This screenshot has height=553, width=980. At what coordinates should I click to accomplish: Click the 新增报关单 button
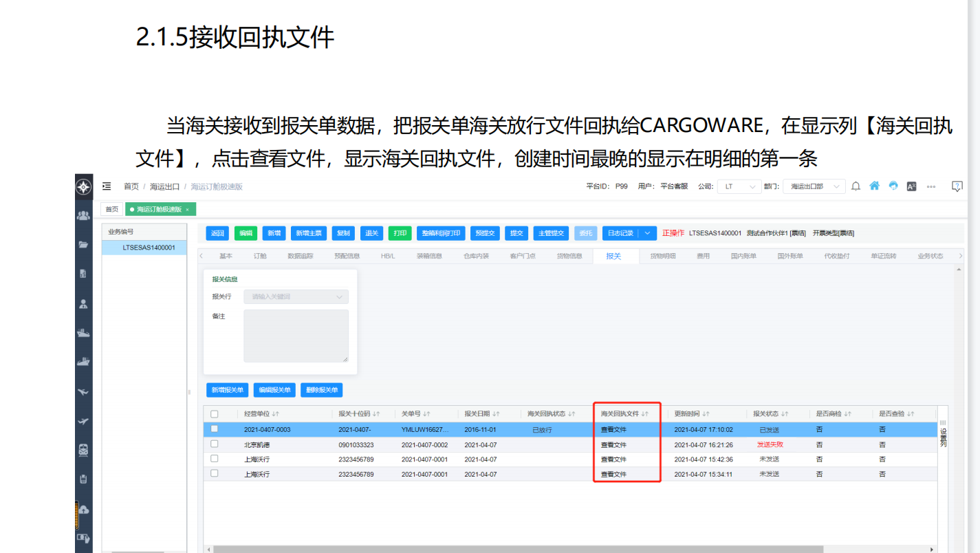[x=227, y=390]
